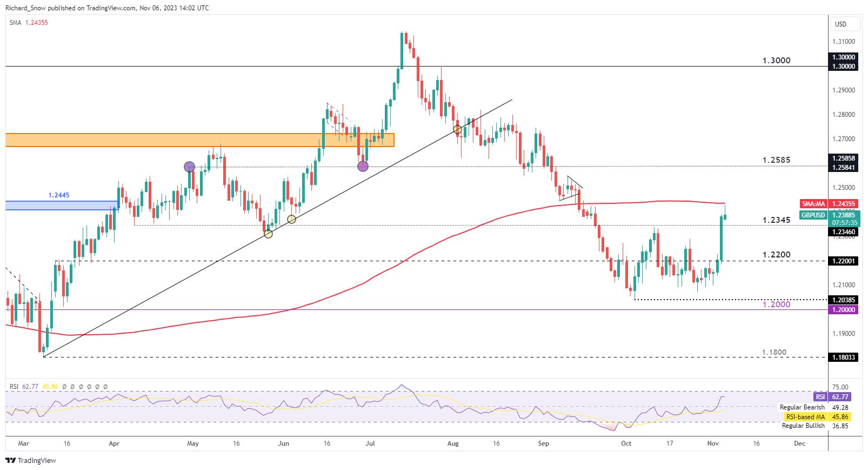Screen dimensions: 868x470
Task: Click the SMA indicator legend label
Action: point(16,23)
